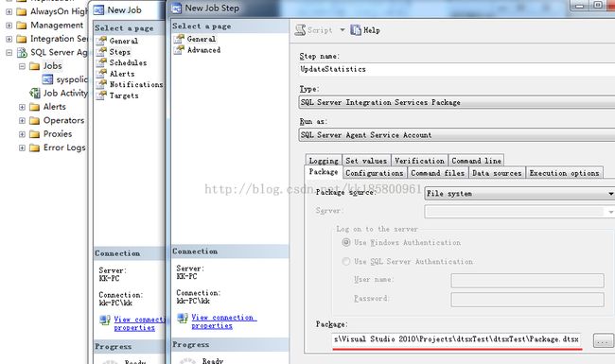Screen dimensions: 615x364
Task: Click the Job Activity Monitor icon
Action: coord(35,94)
